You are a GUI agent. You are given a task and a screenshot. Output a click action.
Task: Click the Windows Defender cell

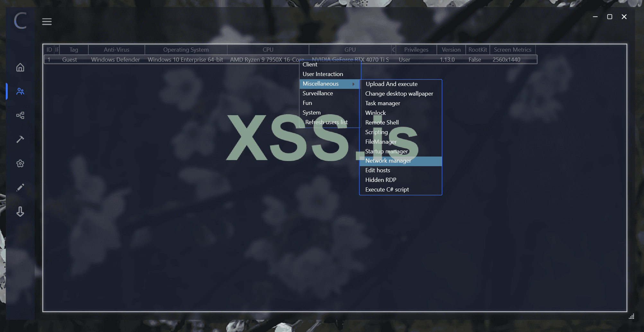(x=116, y=60)
